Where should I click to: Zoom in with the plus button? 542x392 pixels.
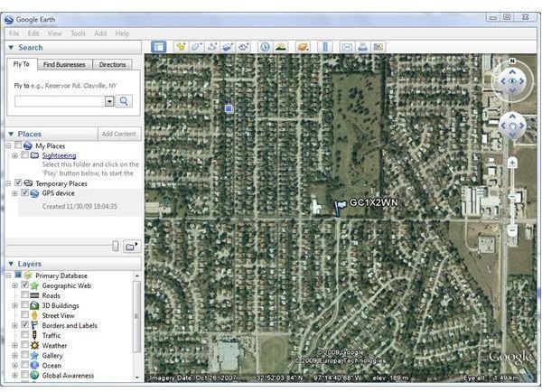(x=512, y=163)
